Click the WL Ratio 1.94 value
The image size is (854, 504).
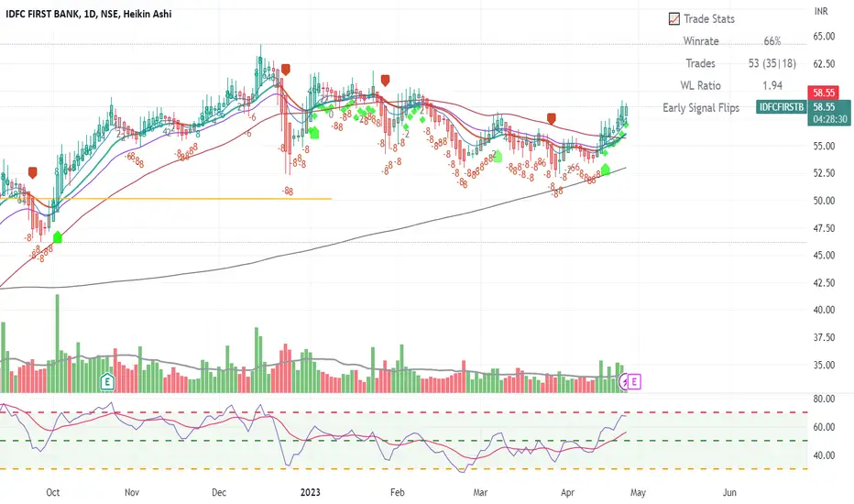click(x=772, y=85)
